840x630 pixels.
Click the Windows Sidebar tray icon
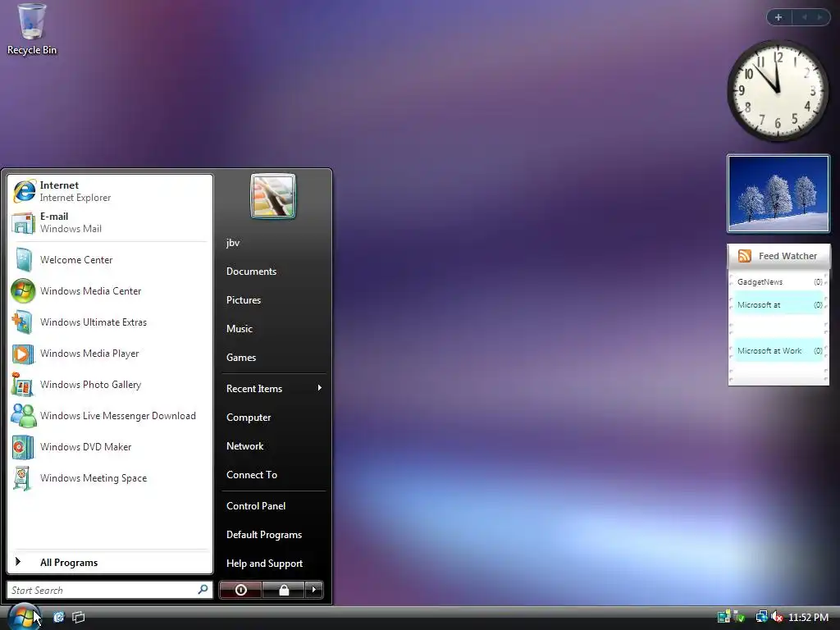coord(724,617)
